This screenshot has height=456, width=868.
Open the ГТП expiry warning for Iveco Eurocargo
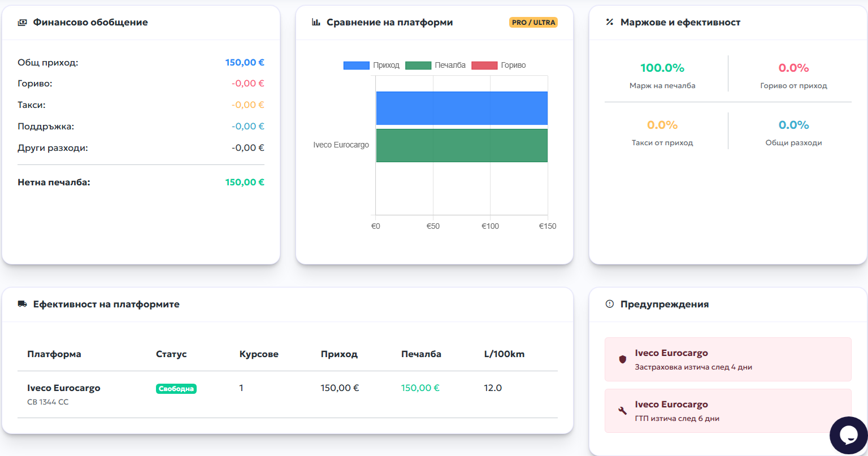point(728,411)
